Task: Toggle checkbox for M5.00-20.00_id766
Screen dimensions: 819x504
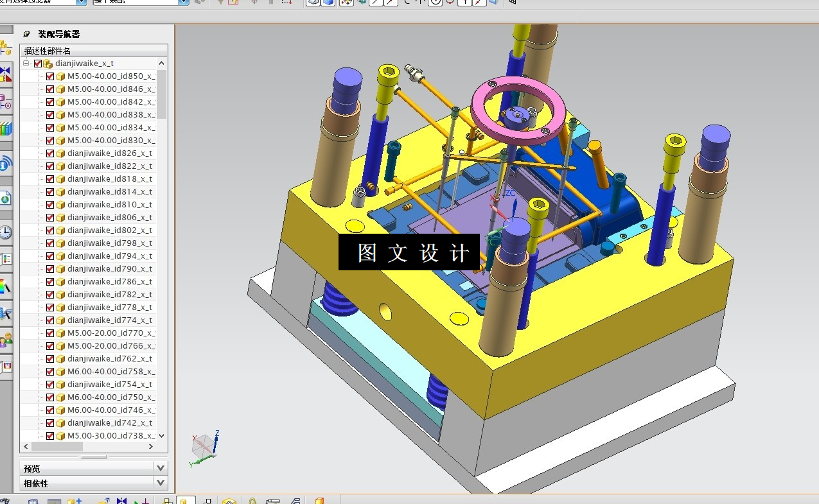Action: 50,346
